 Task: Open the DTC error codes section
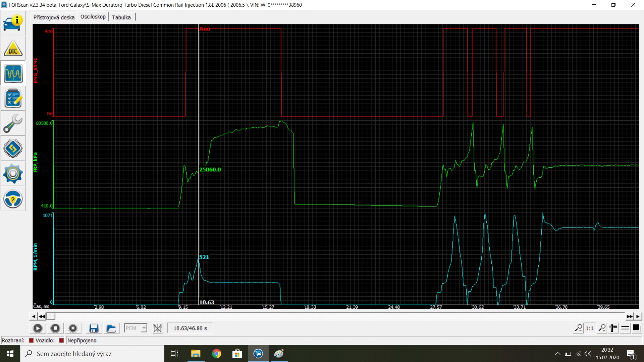click(x=13, y=49)
